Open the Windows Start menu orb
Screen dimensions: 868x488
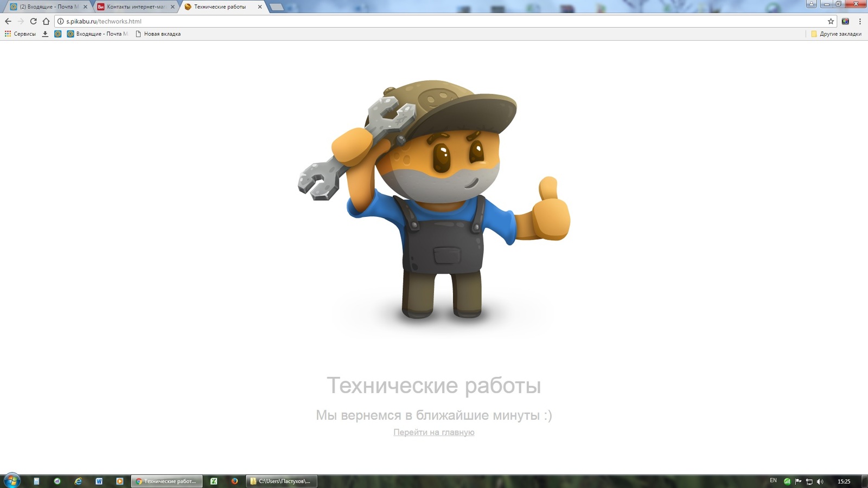point(12,480)
